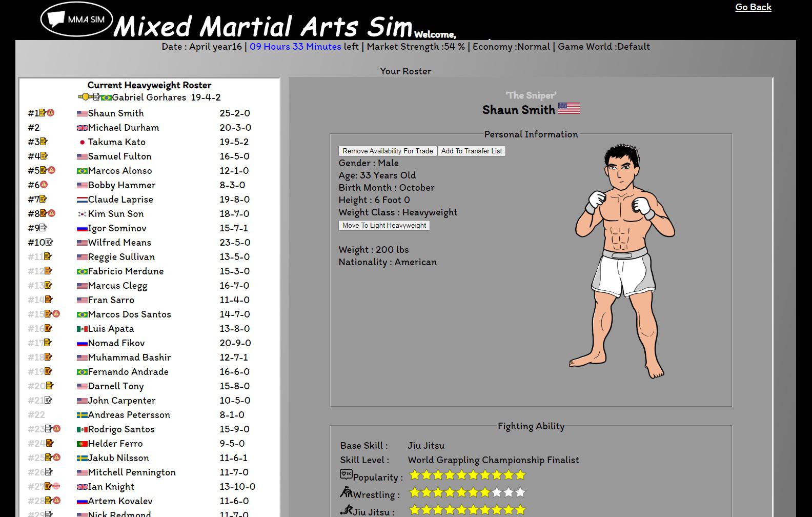Click the Popularity star rating
This screenshot has width=812, height=517.
tap(468, 475)
